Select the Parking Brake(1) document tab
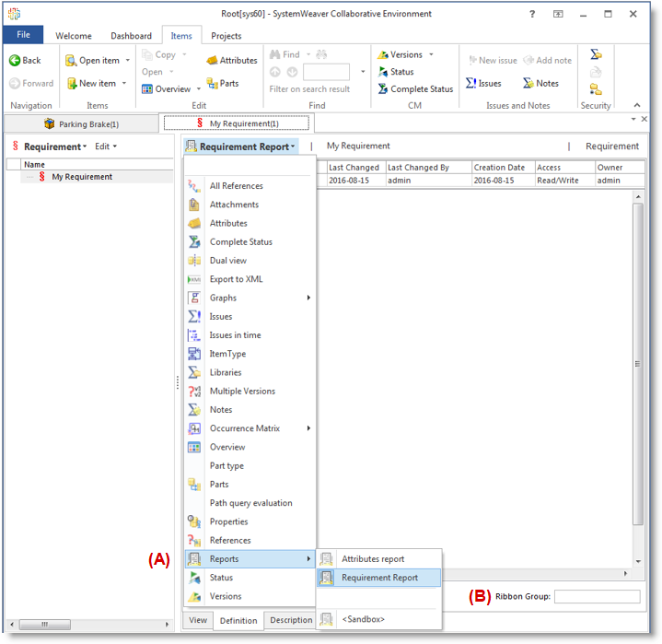The image size is (662, 644). [x=81, y=123]
